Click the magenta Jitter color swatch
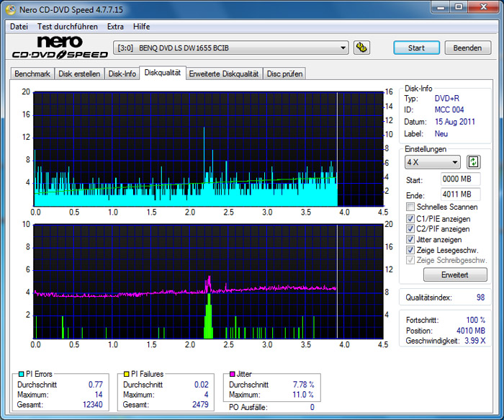 233,374
